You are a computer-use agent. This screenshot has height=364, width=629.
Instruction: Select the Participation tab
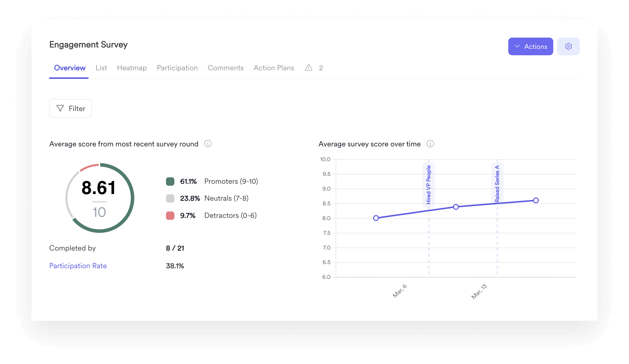tap(177, 68)
